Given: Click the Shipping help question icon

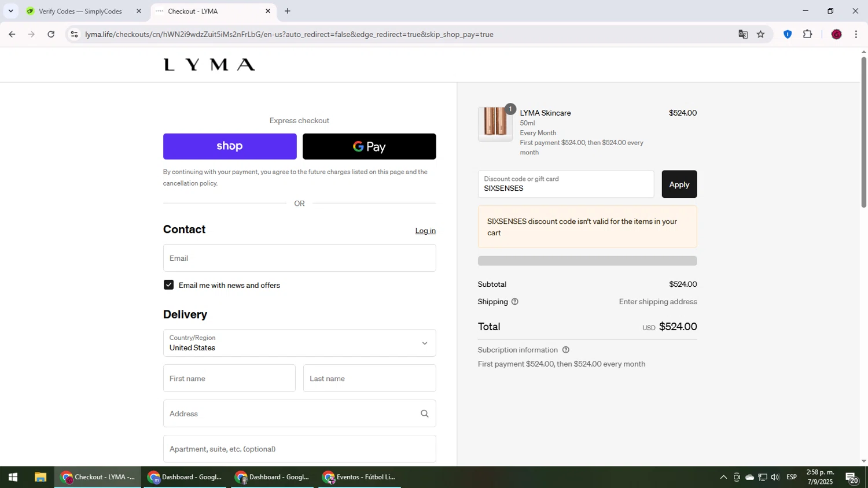Looking at the screenshot, I should [515, 302].
